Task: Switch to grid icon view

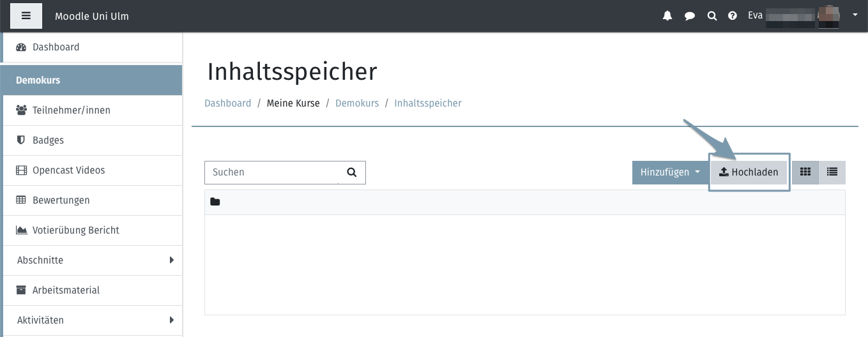Action: coord(805,172)
